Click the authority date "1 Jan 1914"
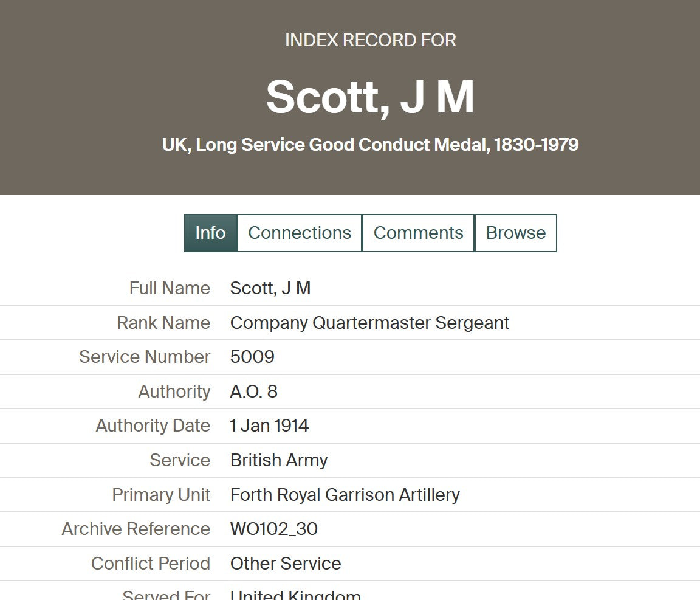 pyautogui.click(x=269, y=426)
